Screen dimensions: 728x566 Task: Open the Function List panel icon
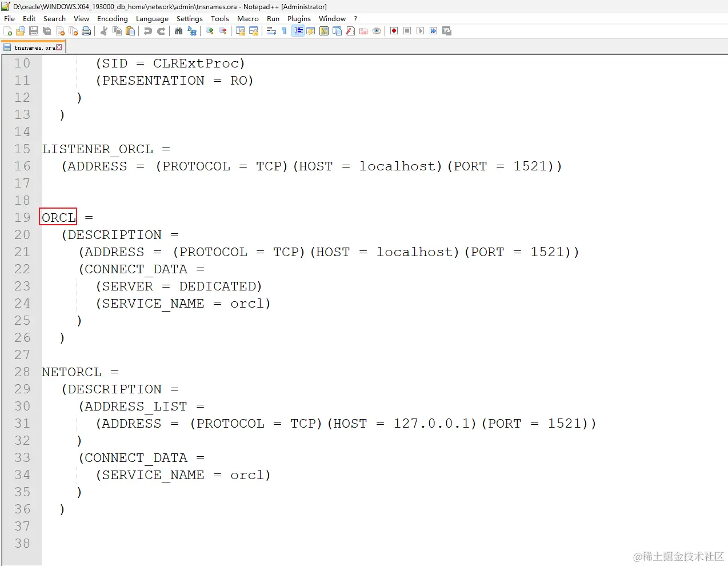[350, 31]
